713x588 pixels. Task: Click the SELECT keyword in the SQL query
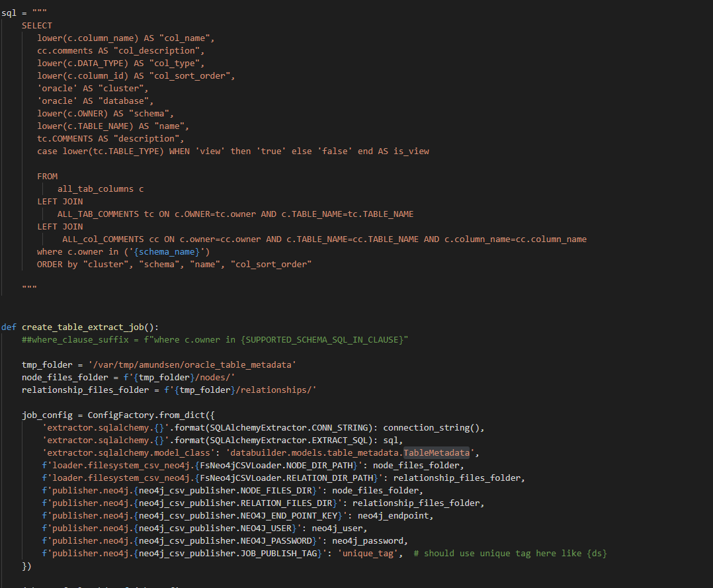(x=37, y=25)
